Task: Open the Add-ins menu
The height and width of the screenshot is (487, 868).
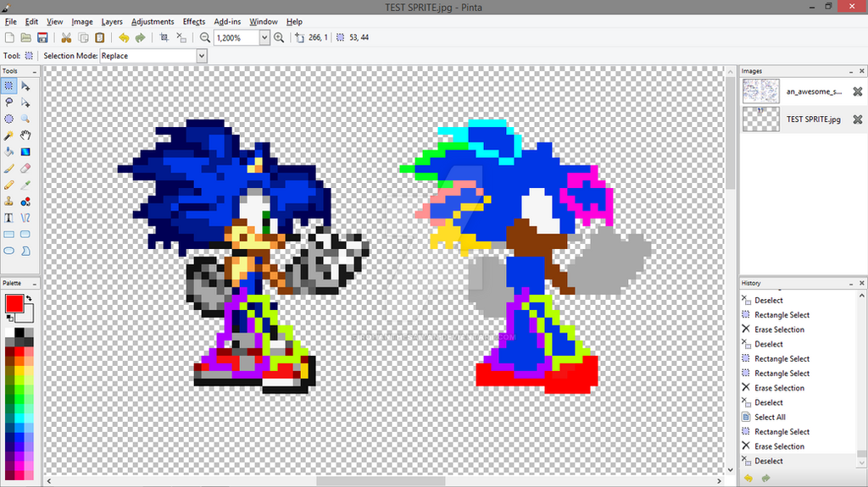Action: click(x=227, y=21)
